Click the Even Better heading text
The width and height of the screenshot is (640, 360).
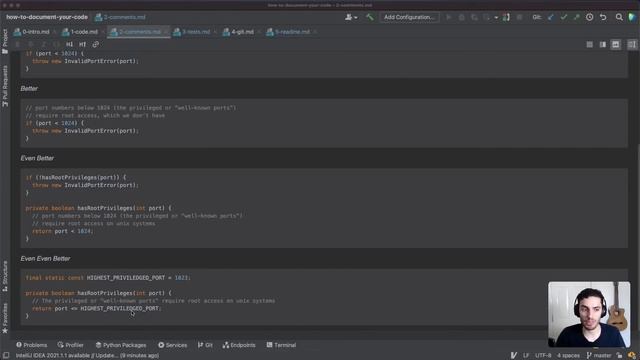[37, 158]
